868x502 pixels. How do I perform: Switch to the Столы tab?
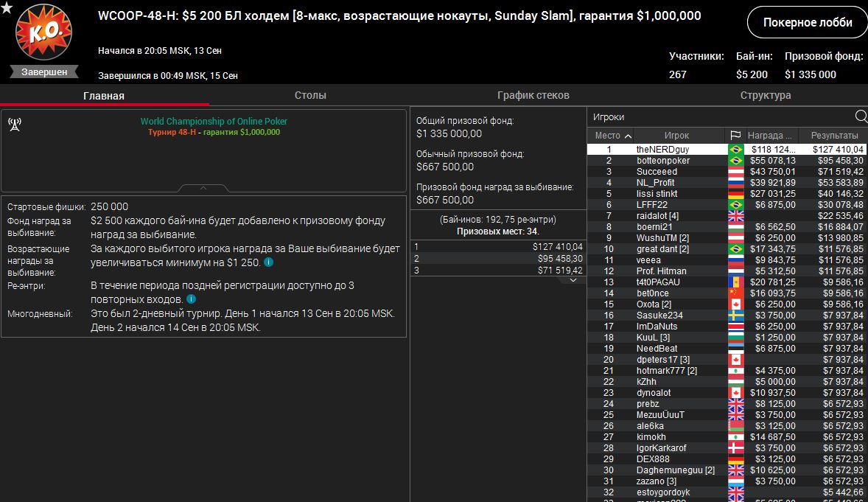point(310,95)
